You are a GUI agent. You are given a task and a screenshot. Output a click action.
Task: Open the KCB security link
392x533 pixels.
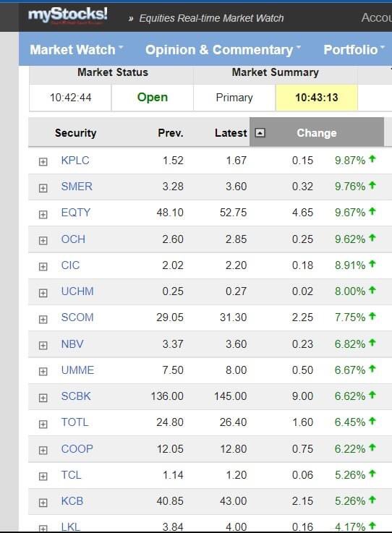(x=72, y=500)
